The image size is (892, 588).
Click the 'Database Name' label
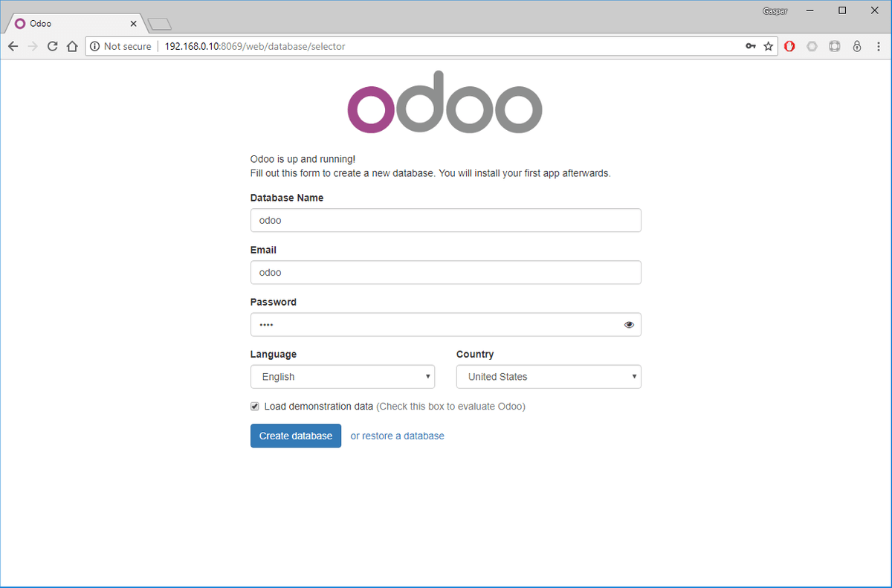(x=287, y=198)
